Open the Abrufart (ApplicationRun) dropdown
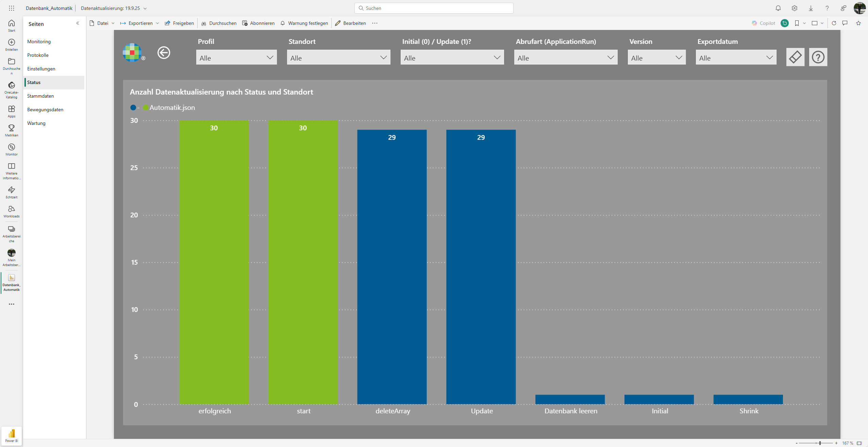 [566, 57]
